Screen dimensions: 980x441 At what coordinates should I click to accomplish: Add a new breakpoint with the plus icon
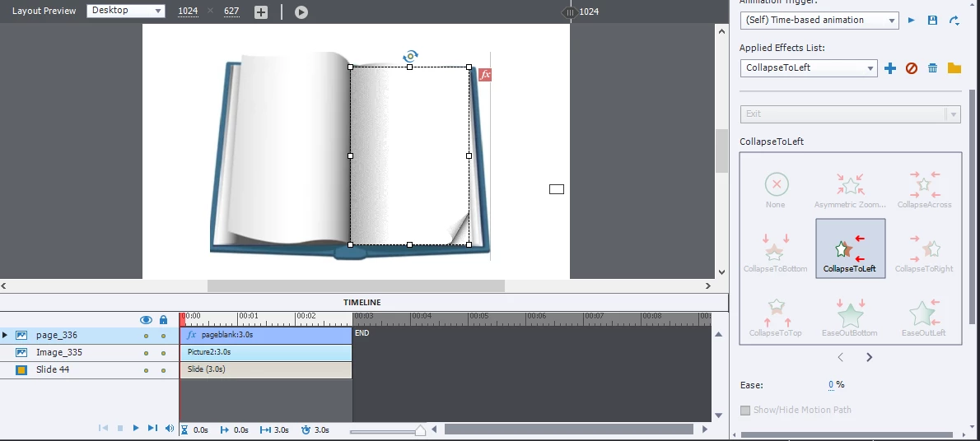[260, 12]
